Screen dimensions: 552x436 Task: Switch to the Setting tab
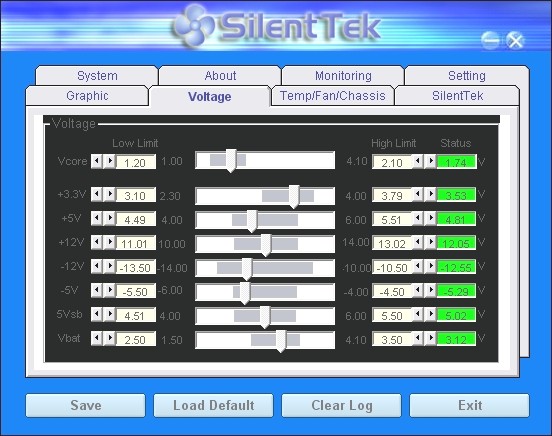(x=467, y=75)
